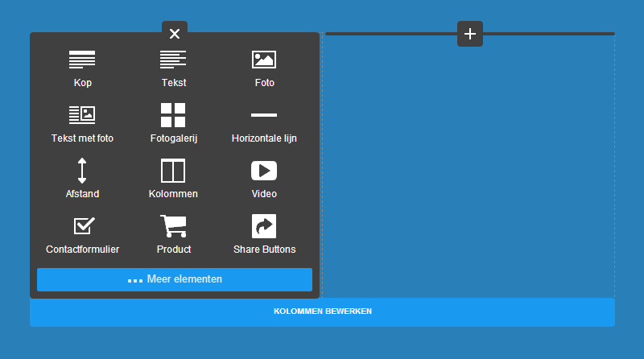The width and height of the screenshot is (644, 359).
Task: Insert a Horizontale lijn divider
Action: pyautogui.click(x=264, y=126)
